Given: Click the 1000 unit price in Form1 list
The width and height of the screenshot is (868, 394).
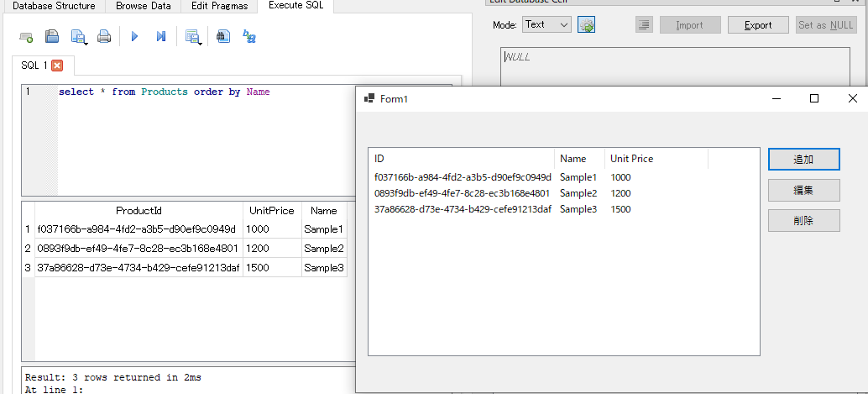Looking at the screenshot, I should 620,177.
